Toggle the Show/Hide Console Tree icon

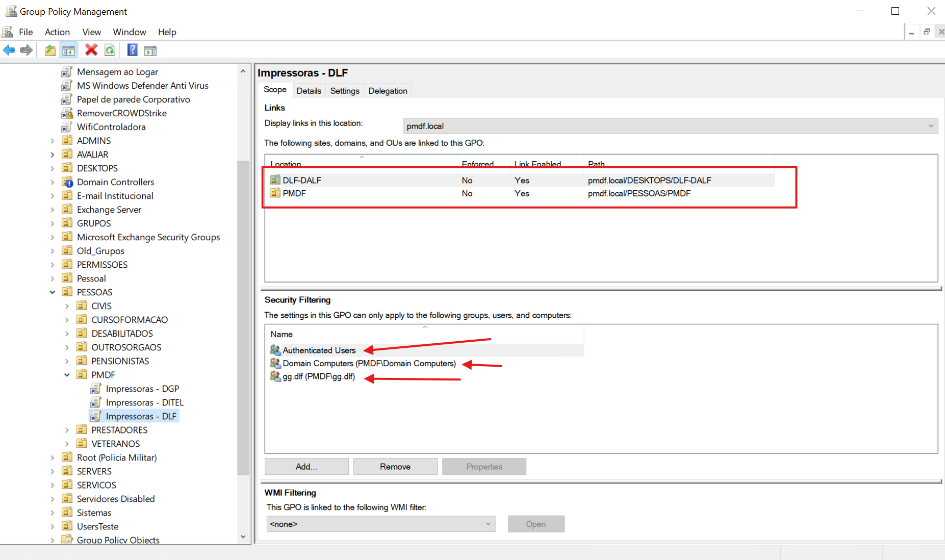pos(68,50)
